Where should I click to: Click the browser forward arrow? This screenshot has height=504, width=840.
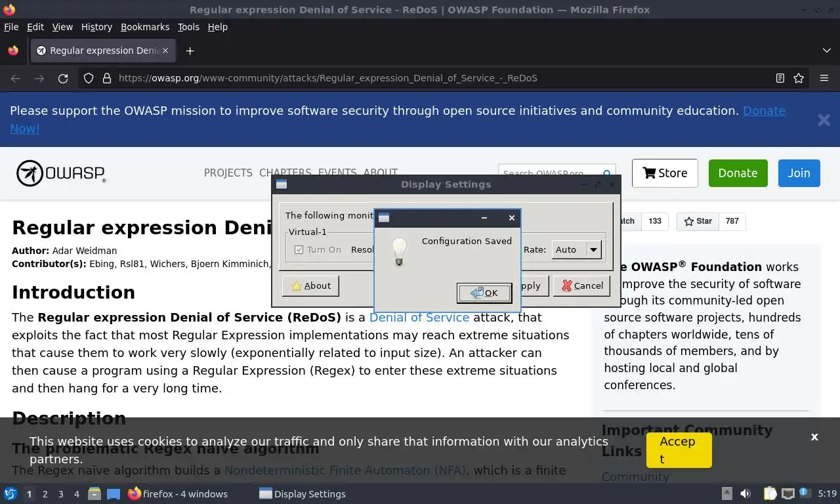[x=39, y=78]
